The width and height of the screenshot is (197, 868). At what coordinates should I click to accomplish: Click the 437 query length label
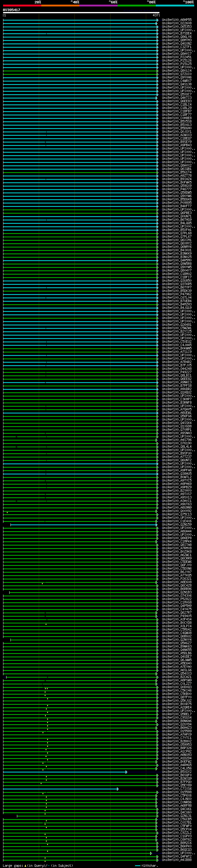155,15
